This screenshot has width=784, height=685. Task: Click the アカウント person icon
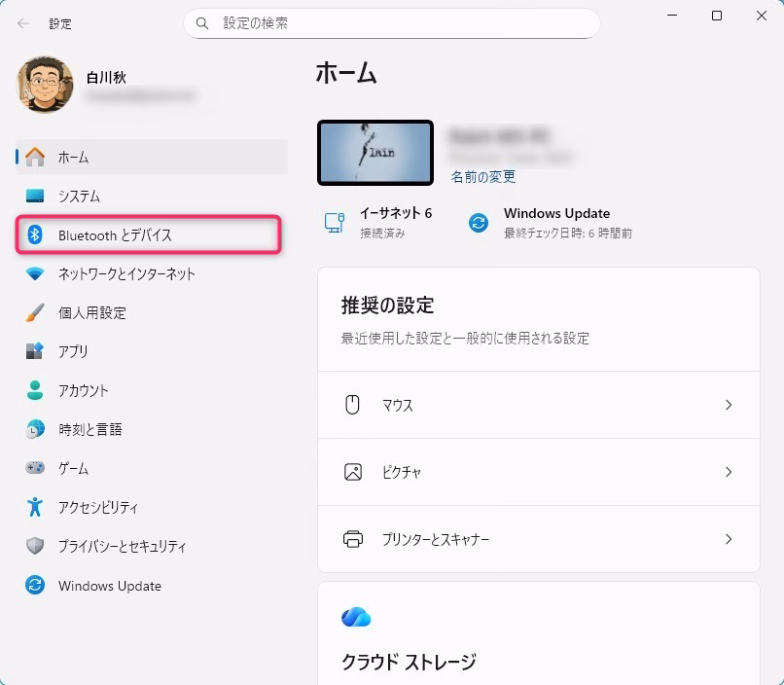pyautogui.click(x=35, y=390)
